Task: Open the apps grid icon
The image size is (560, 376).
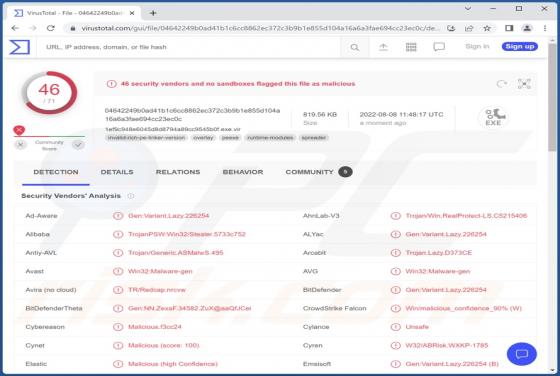Action: tap(411, 47)
